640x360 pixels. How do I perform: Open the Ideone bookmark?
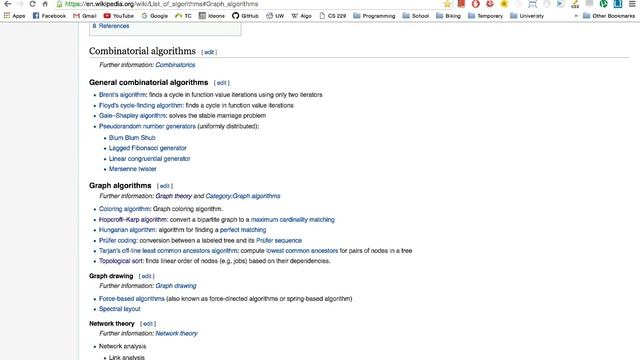pos(212,16)
